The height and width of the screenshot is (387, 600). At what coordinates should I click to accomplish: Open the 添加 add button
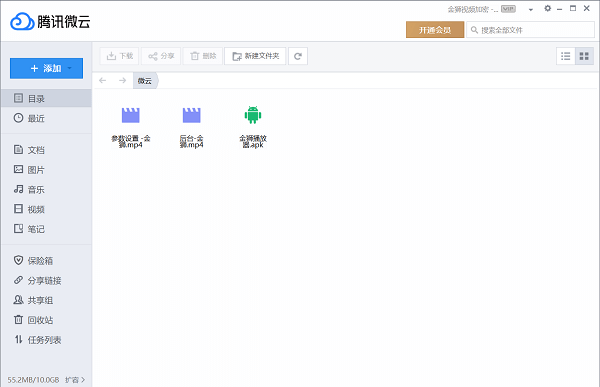[46, 69]
